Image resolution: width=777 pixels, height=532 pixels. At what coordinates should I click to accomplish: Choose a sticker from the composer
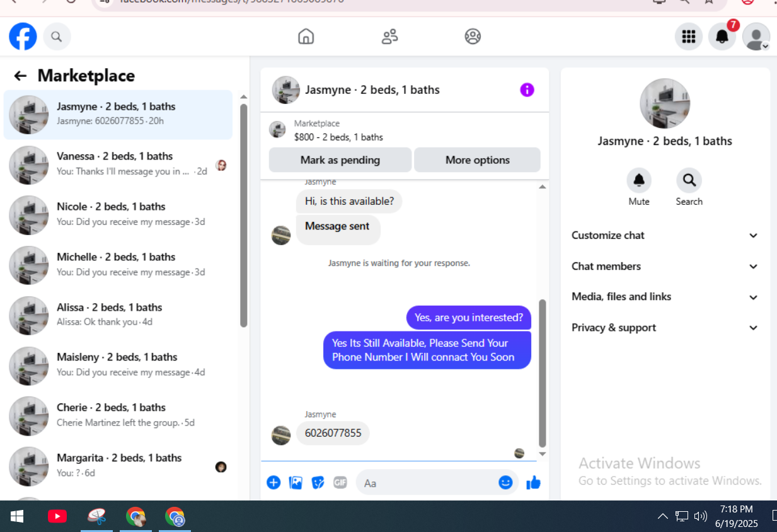pos(318,483)
